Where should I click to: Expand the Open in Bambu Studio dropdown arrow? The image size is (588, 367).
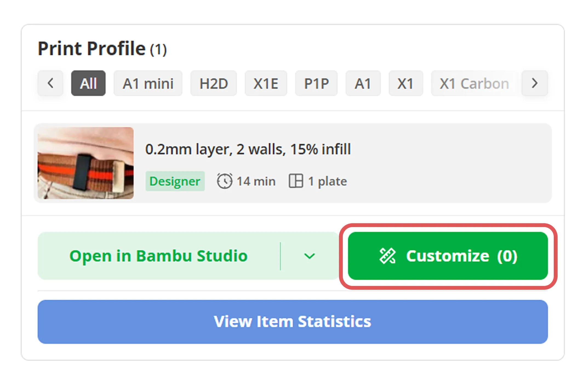click(310, 256)
